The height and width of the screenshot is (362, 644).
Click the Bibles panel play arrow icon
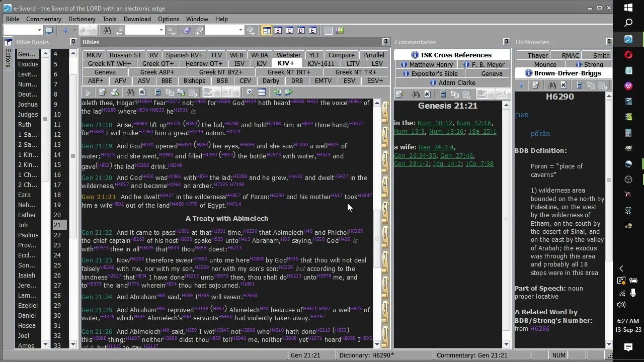click(x=88, y=93)
